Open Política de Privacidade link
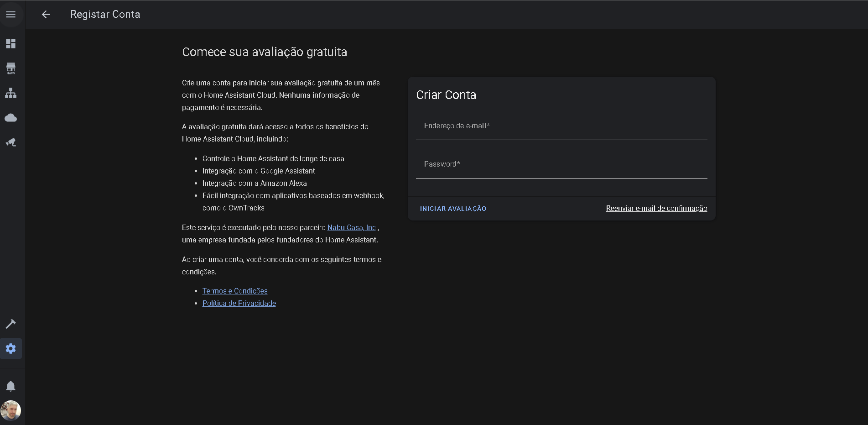The width and height of the screenshot is (868, 425). click(x=239, y=303)
